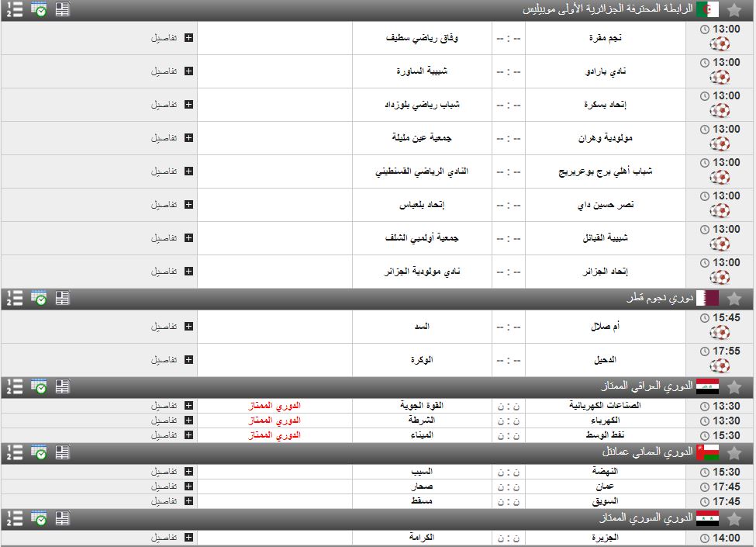
Task: Toggle favorite star for Algerian Ligue 1
Action: click(x=734, y=10)
